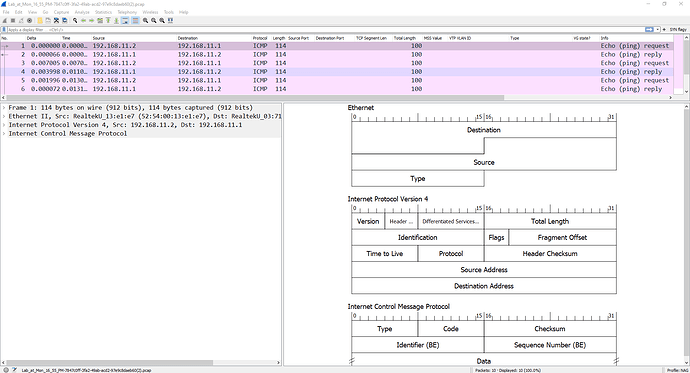Find a packet with the magnifier icon
This screenshot has height=373, width=690.
75,20
